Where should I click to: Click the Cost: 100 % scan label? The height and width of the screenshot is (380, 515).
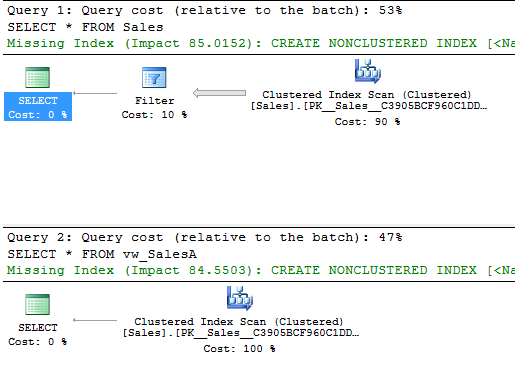tap(239, 349)
